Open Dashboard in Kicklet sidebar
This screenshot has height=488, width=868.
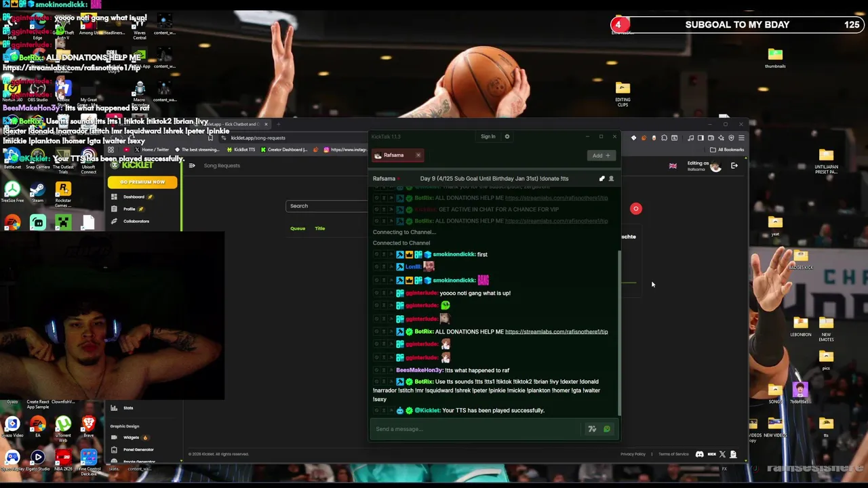[x=134, y=197]
